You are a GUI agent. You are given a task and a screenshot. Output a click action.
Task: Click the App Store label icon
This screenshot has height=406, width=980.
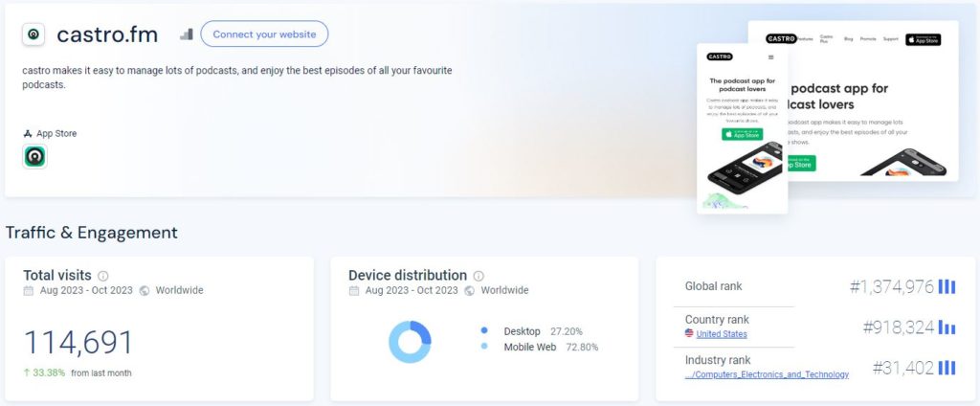[x=28, y=133]
